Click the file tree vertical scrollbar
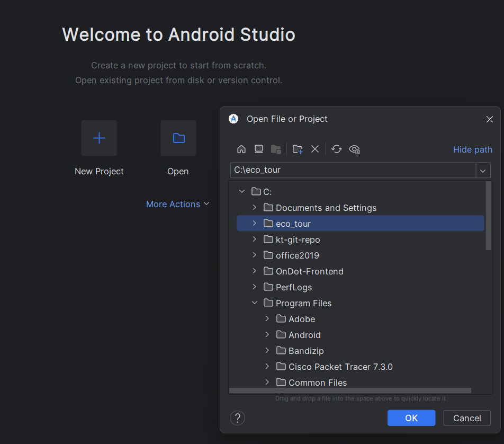The image size is (504, 444). [x=489, y=216]
